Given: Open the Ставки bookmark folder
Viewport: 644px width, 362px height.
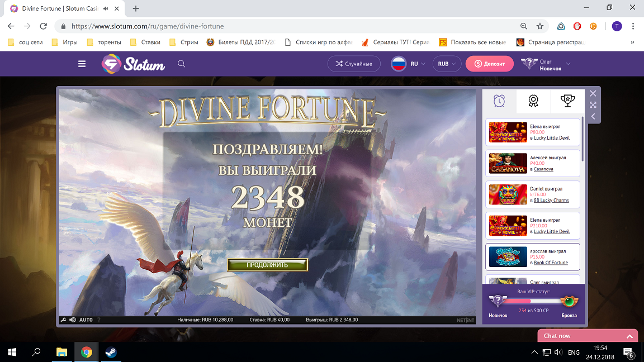Looking at the screenshot, I should tap(145, 42).
